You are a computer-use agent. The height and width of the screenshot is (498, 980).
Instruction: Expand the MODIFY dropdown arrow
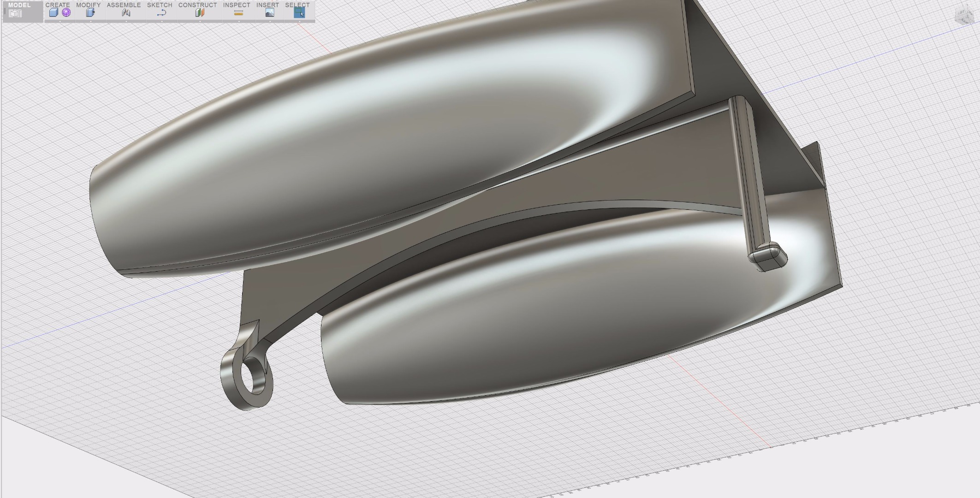tap(90, 21)
